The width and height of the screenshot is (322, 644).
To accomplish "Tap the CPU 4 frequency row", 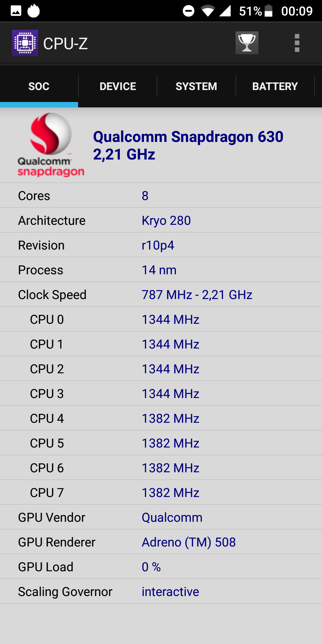I will (161, 418).
